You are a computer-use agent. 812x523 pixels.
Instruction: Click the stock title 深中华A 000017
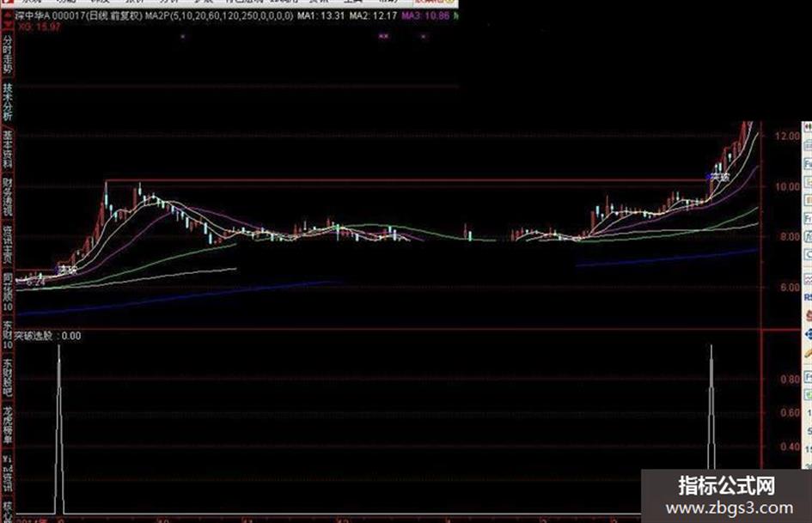(48, 16)
